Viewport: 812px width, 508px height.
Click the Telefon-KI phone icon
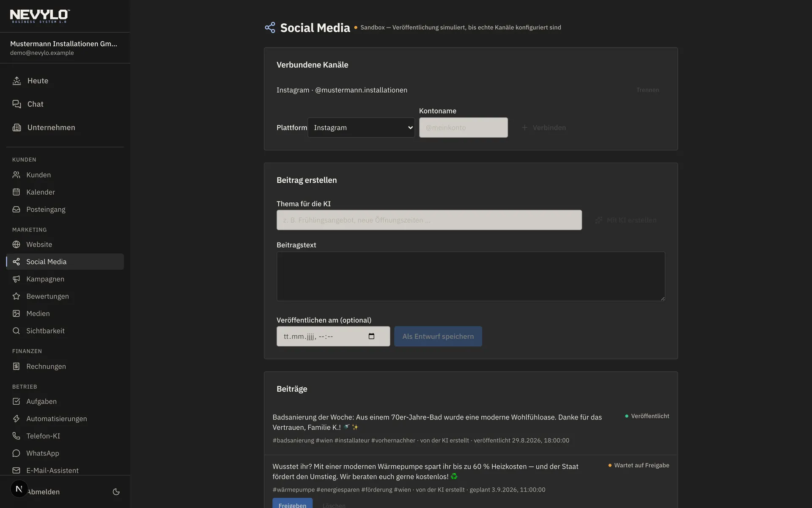pyautogui.click(x=16, y=436)
